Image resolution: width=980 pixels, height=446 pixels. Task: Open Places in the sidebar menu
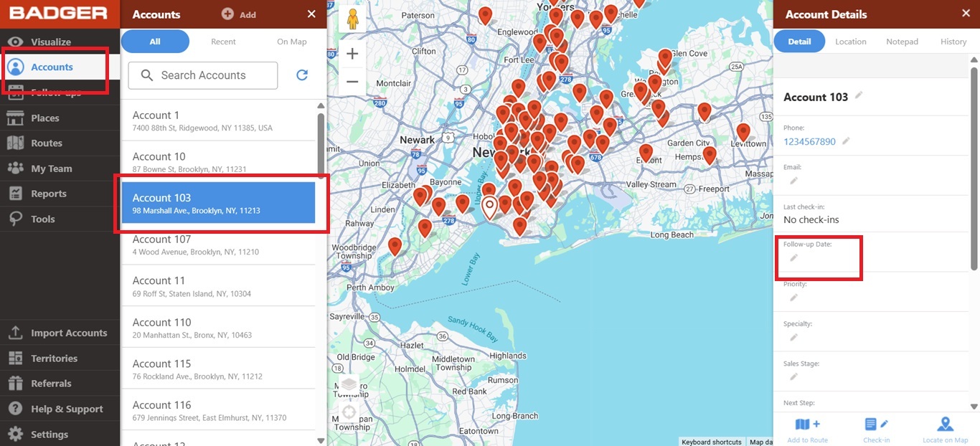pyautogui.click(x=60, y=118)
